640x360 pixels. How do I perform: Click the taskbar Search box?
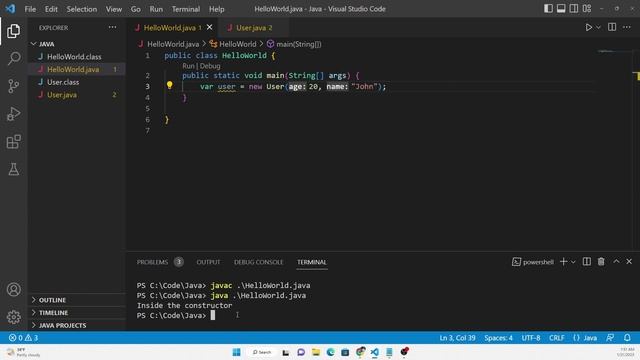[x=262, y=352]
